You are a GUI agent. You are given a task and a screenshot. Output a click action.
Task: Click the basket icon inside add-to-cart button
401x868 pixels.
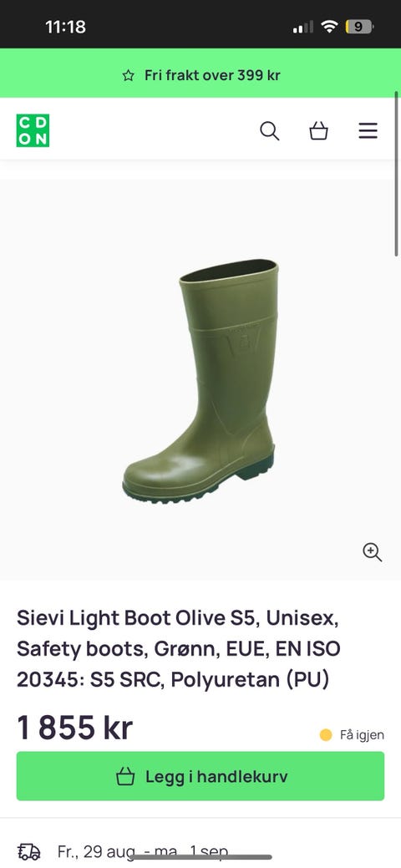[x=125, y=776]
